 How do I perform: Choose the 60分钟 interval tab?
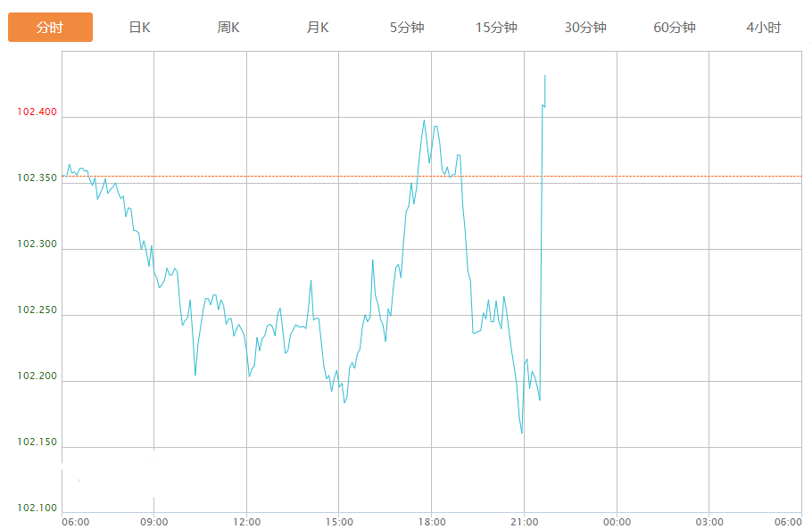pyautogui.click(x=675, y=28)
